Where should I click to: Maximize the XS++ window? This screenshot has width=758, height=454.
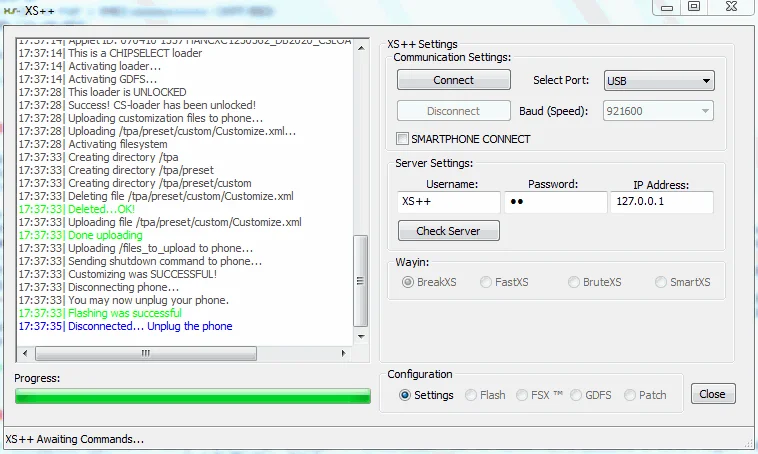point(694,7)
